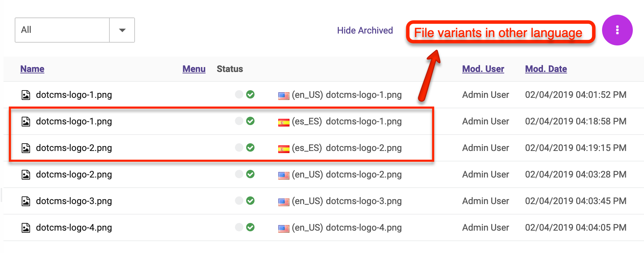Select the es_ES dotcms-logo-1.png filename

364,121
